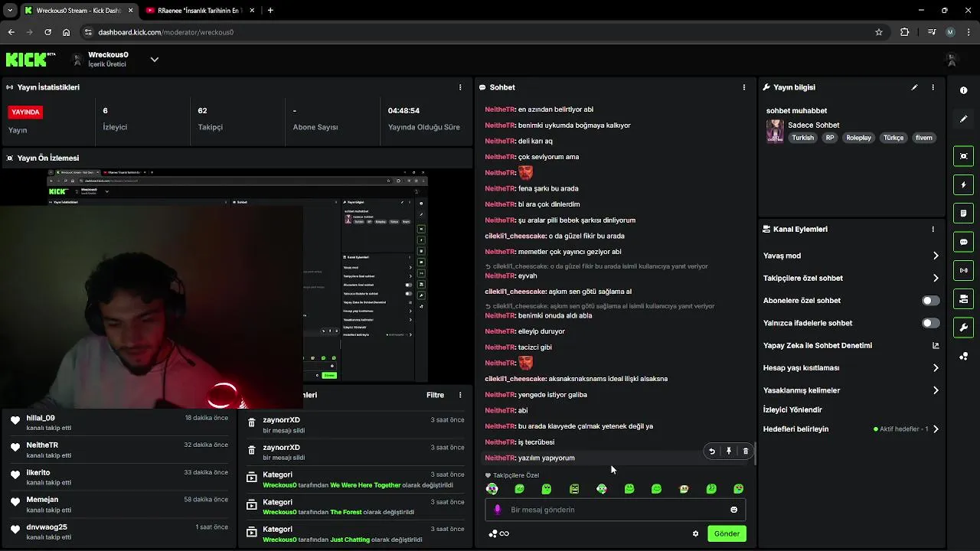Toggle the stream preview panel sidebar icon
Image resolution: width=980 pixels, height=551 pixels.
963,156
